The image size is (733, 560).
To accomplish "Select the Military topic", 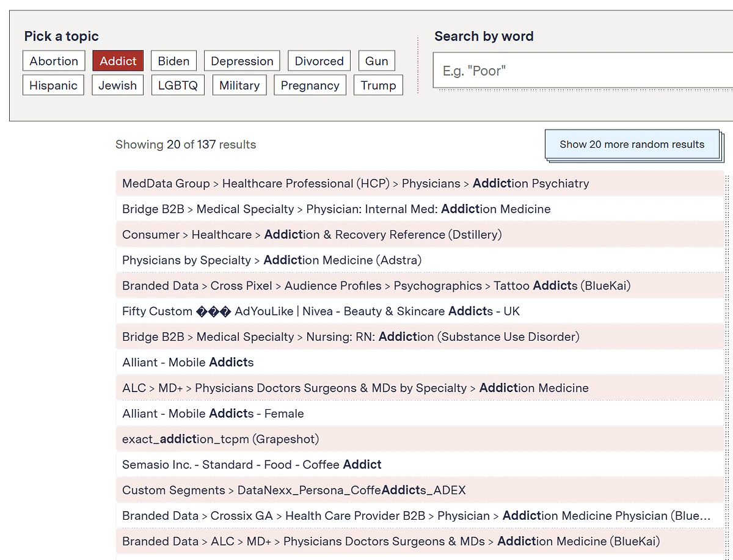I will click(239, 85).
